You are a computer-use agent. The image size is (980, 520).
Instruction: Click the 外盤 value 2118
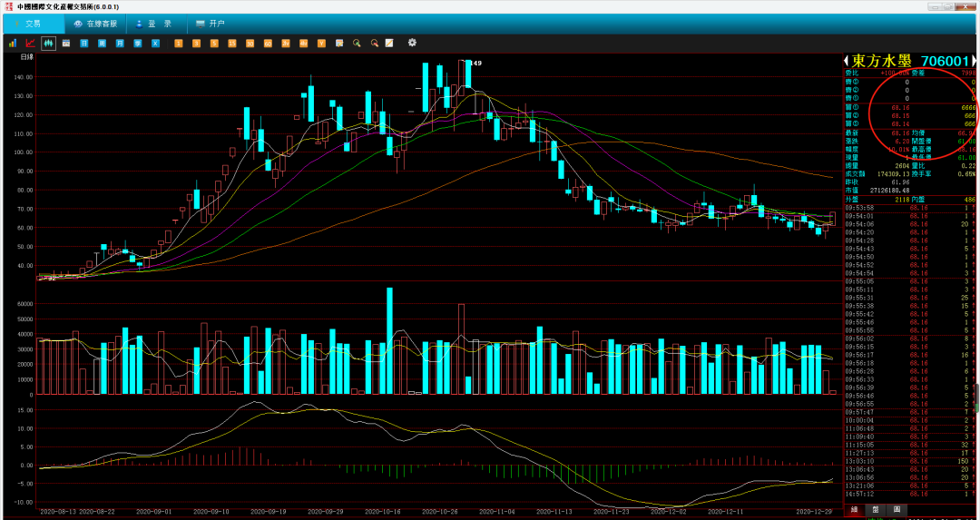point(901,199)
